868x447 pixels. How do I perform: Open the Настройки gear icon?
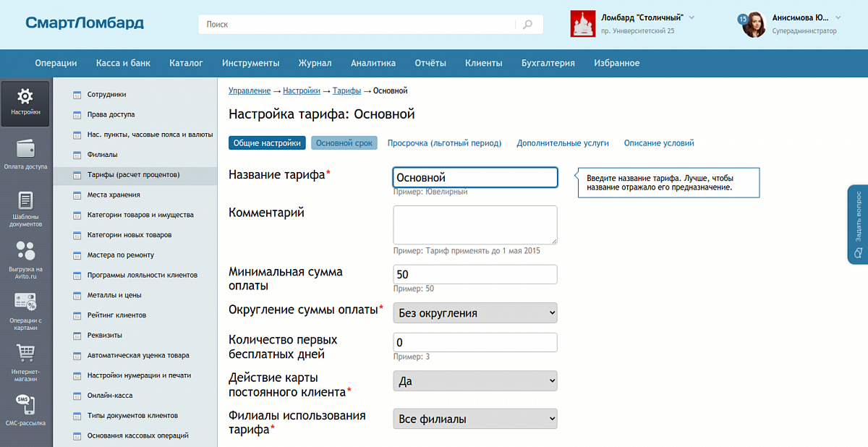tap(25, 97)
